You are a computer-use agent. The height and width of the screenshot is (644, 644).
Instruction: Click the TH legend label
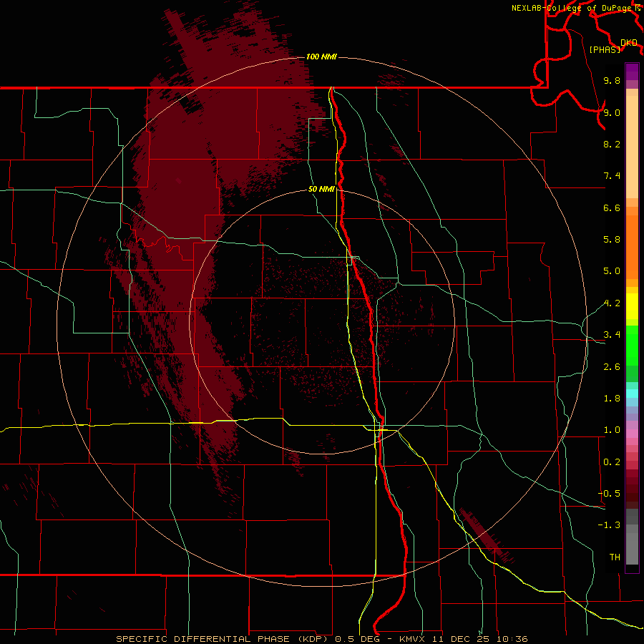tap(615, 557)
